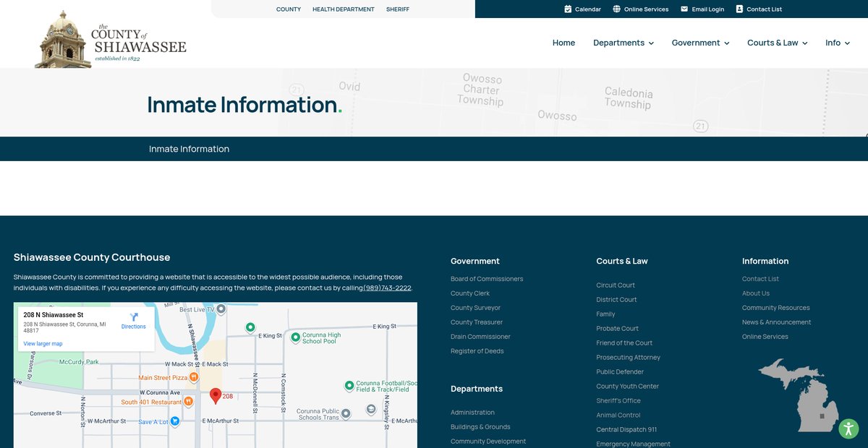Screen dimensions: 868x448
Task: Click the red 208 location pin
Action: pyautogui.click(x=216, y=395)
